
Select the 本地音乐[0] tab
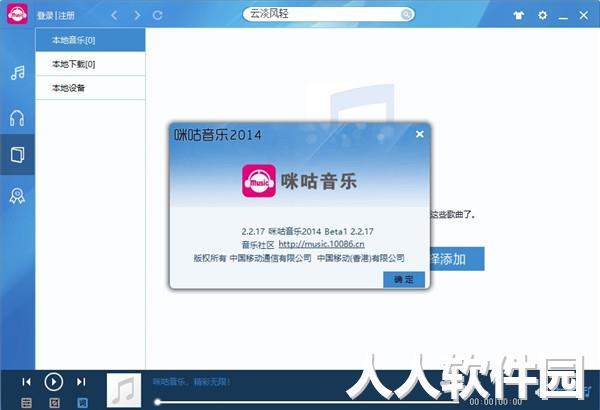90,39
